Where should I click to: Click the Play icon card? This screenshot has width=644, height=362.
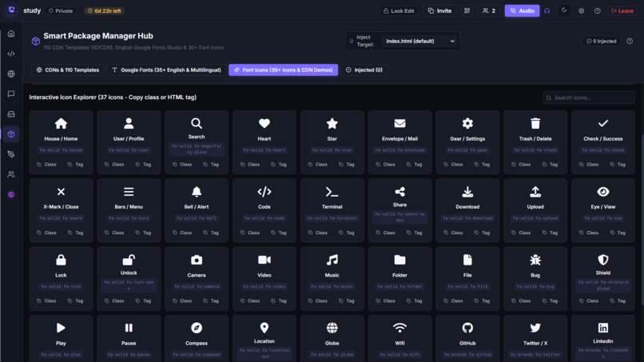click(x=62, y=339)
